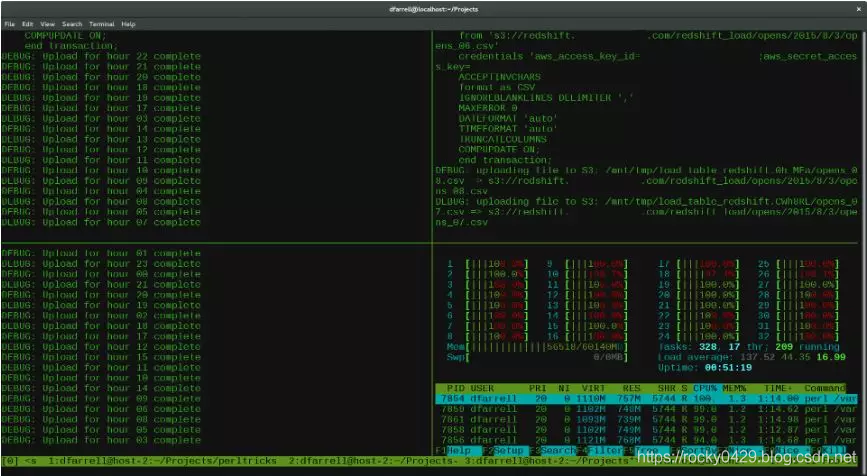Click the TIMEFORMAT 'auto' line
Screen dimensions: 867x476
(x=508, y=129)
